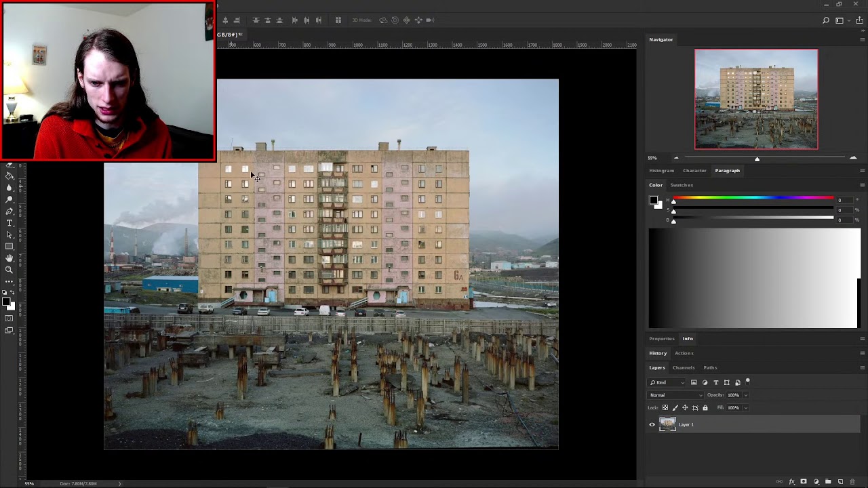Open the Normal blend mode dropdown
The width and height of the screenshot is (868, 488).
point(676,395)
